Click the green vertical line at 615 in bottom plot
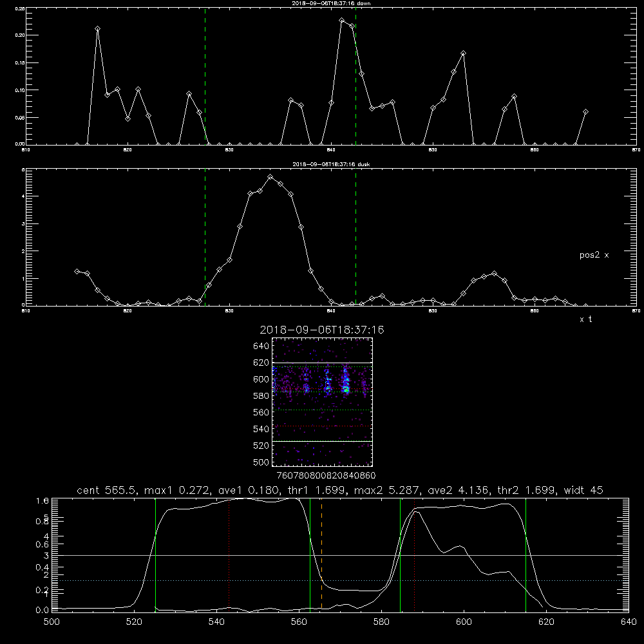This screenshot has width=644, height=644. pos(526,554)
